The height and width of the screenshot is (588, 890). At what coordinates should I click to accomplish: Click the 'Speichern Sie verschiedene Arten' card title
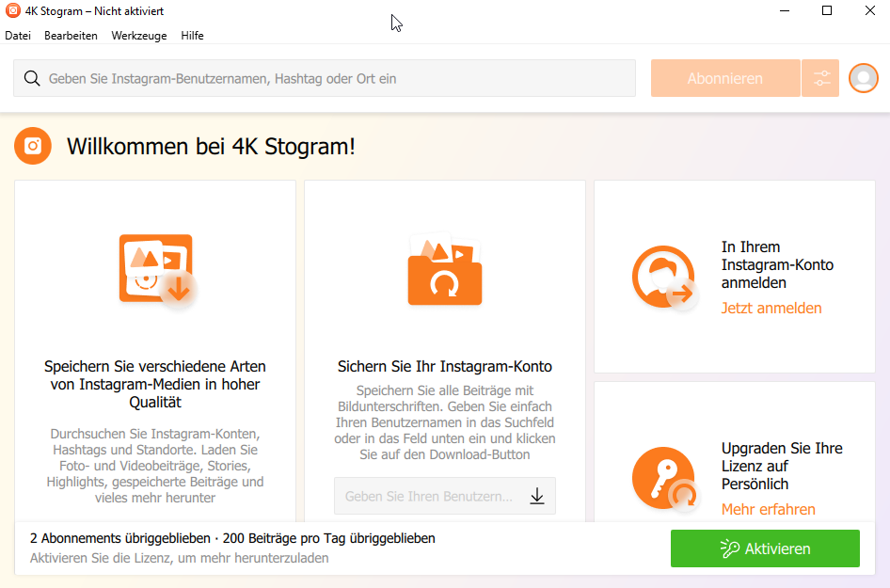pos(155,384)
